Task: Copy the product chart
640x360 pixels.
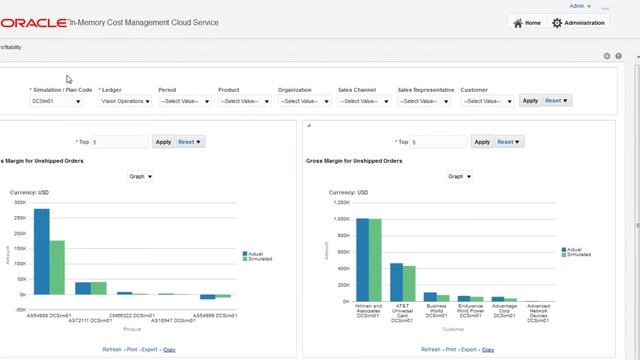Action: pos(169,350)
